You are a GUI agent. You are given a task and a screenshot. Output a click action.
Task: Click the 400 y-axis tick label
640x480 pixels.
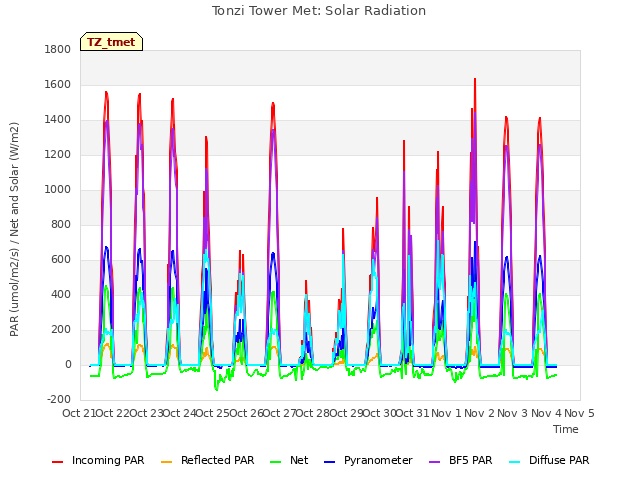(x=61, y=295)
